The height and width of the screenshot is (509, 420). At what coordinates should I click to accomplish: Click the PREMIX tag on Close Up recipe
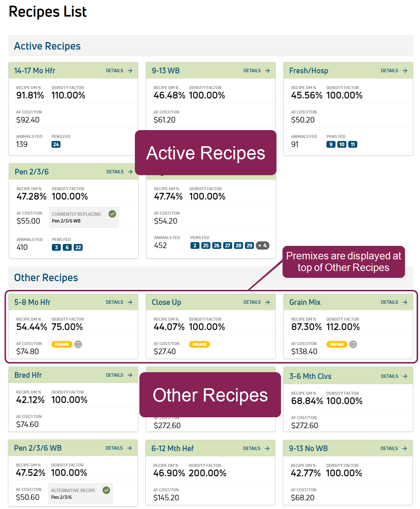tap(199, 344)
